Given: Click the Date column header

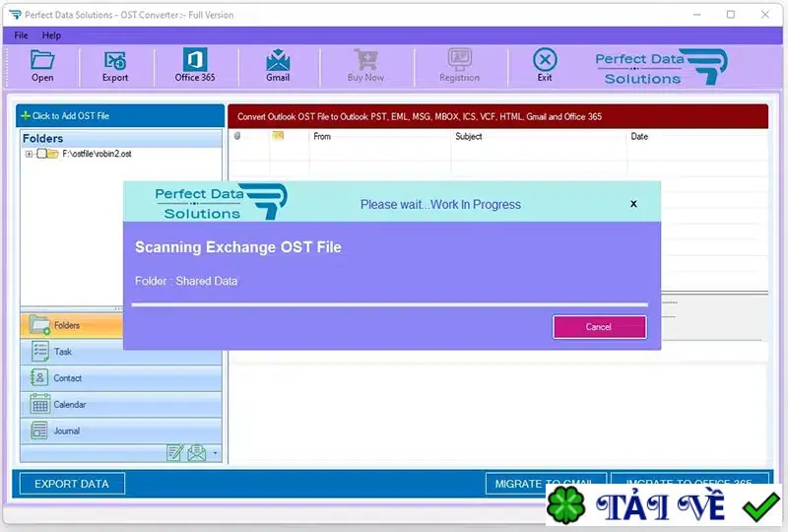Looking at the screenshot, I should (x=697, y=136).
